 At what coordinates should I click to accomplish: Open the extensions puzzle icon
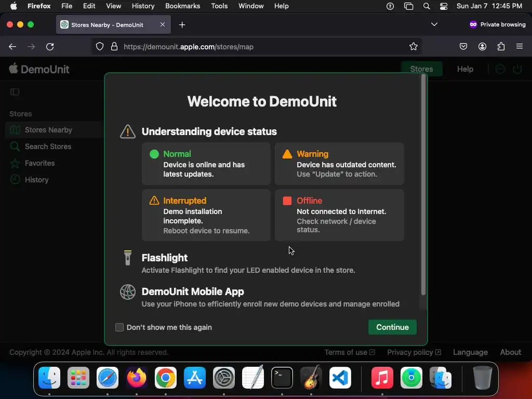pos(501,46)
